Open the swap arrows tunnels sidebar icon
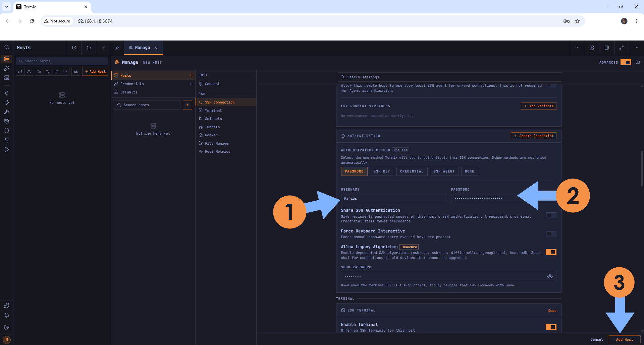The height and width of the screenshot is (345, 644). pos(7,140)
